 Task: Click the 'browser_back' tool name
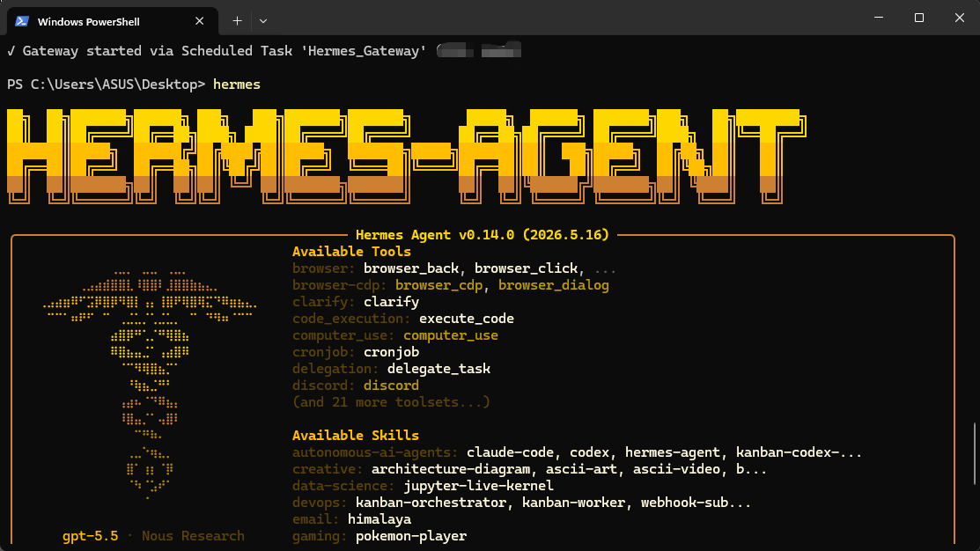point(411,268)
